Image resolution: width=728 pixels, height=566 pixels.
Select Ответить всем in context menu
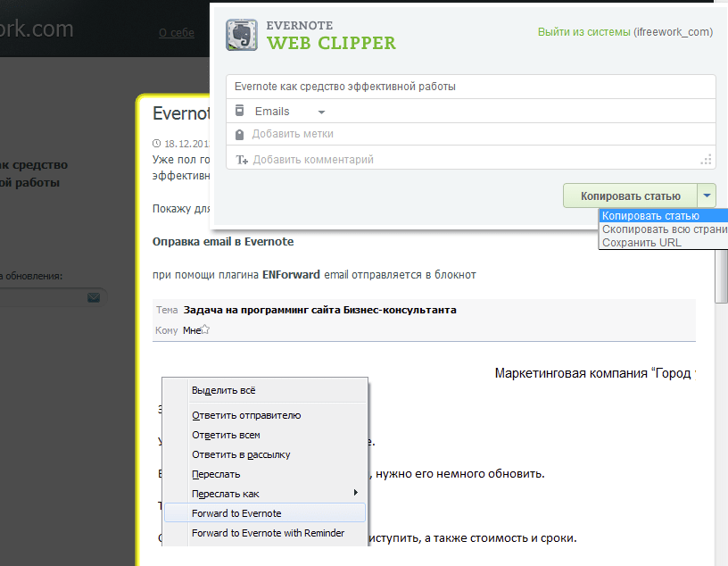(x=265, y=435)
